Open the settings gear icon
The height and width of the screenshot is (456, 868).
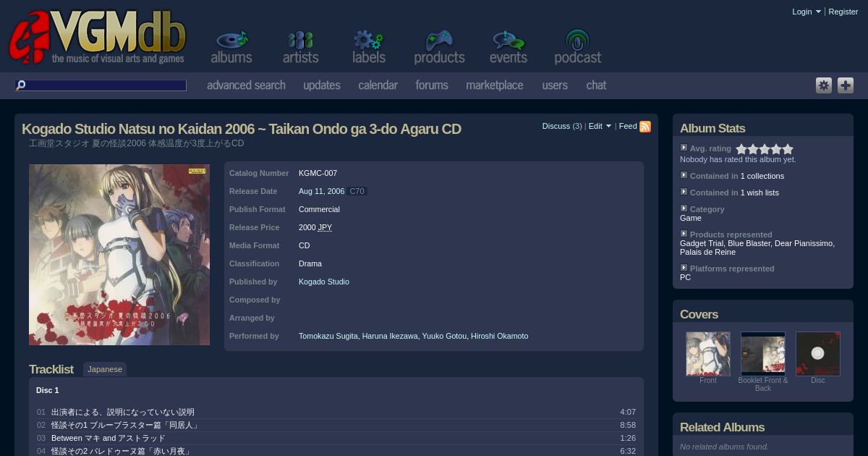[824, 85]
